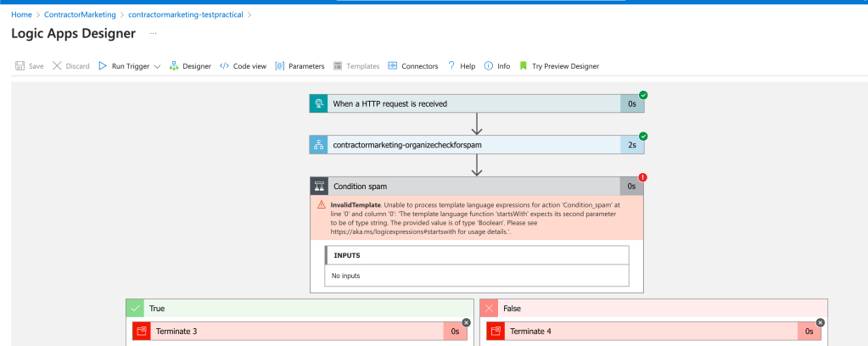Open the ContractorMarketing breadcrumb link

[x=81, y=14]
